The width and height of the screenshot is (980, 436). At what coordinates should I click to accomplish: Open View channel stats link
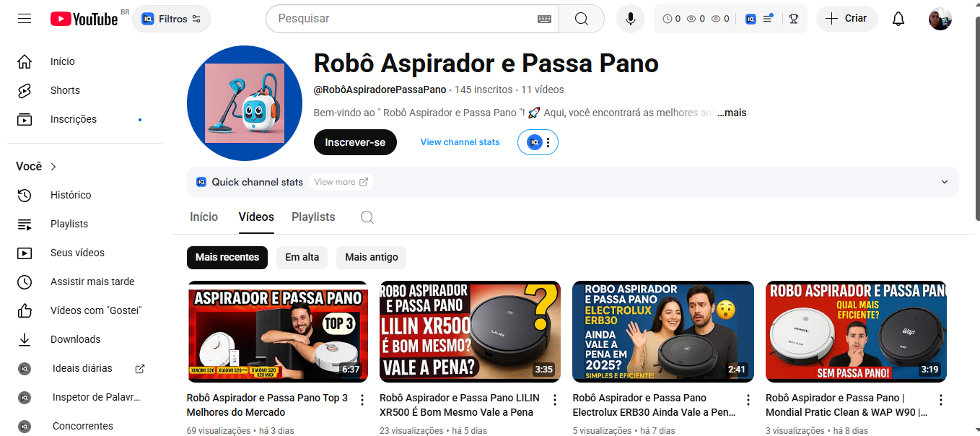[x=460, y=142]
